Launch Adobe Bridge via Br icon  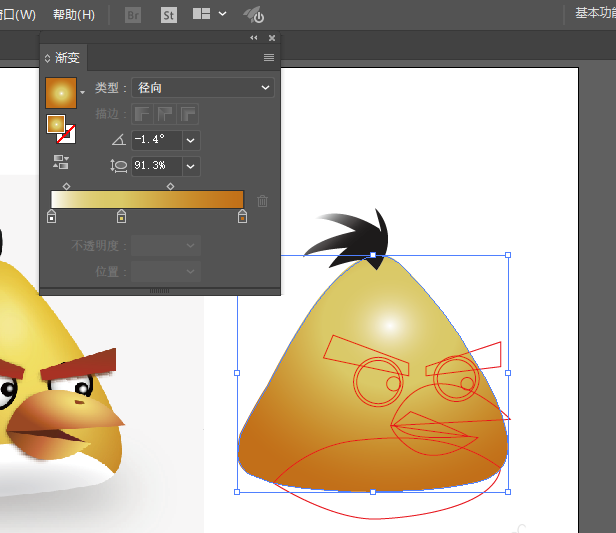coord(133,15)
